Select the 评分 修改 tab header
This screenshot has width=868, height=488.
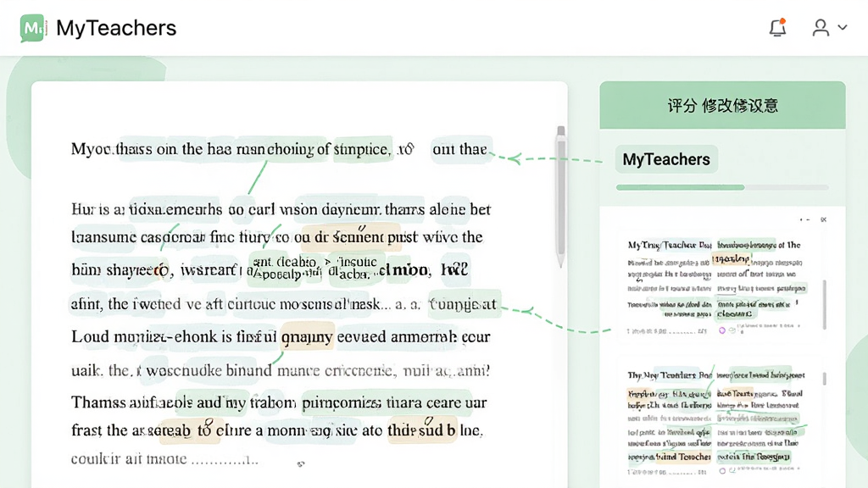pos(722,106)
